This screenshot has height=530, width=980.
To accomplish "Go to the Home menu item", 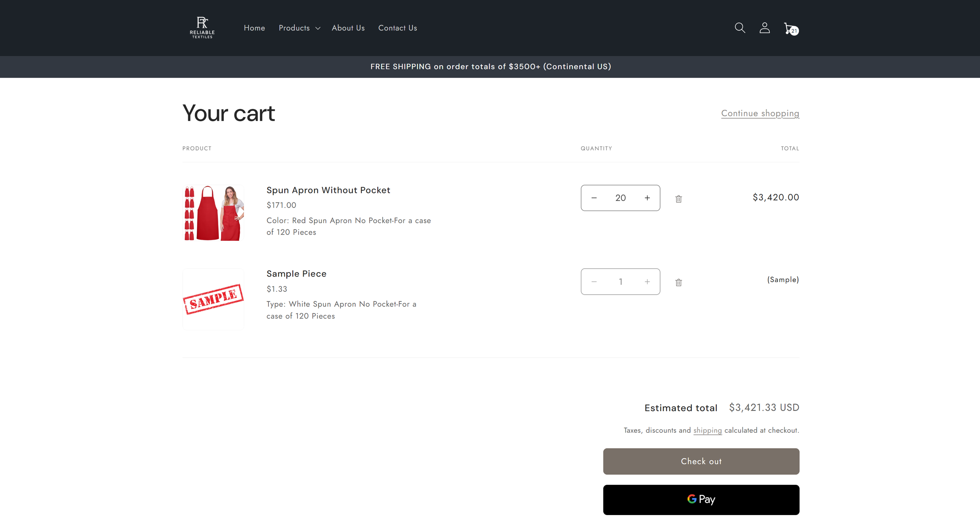I will click(x=254, y=28).
